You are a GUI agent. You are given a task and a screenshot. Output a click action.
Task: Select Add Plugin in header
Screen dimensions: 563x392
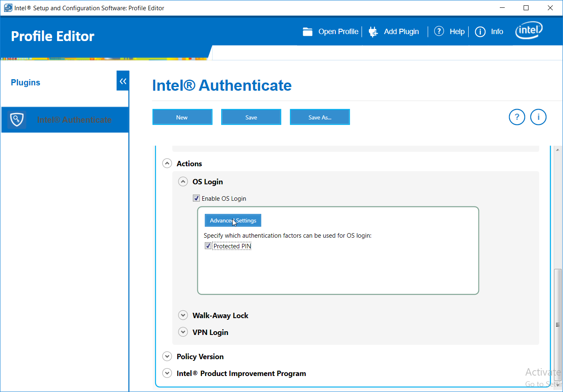(401, 32)
